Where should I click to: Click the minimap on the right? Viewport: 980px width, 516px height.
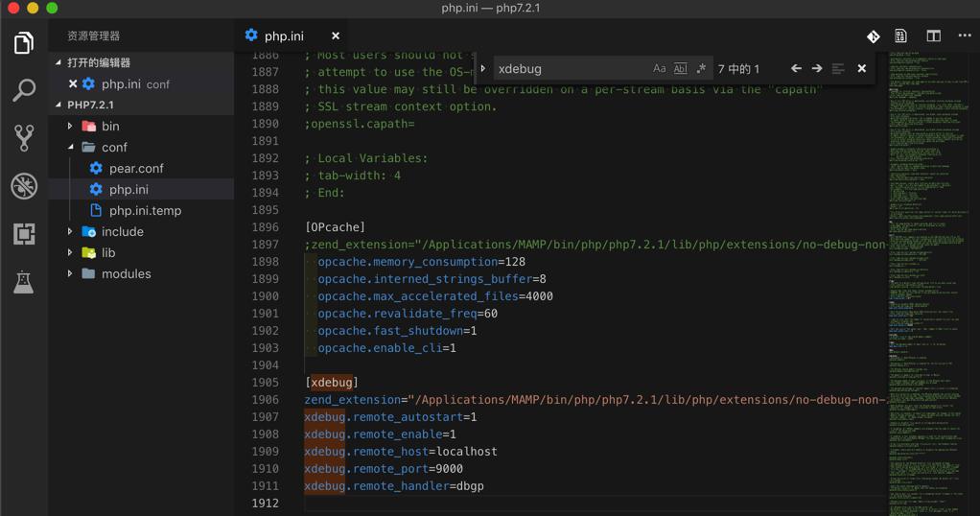[x=931, y=284]
